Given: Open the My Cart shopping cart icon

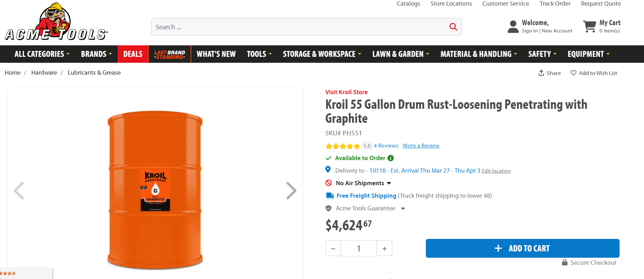Looking at the screenshot, I should (x=590, y=26).
